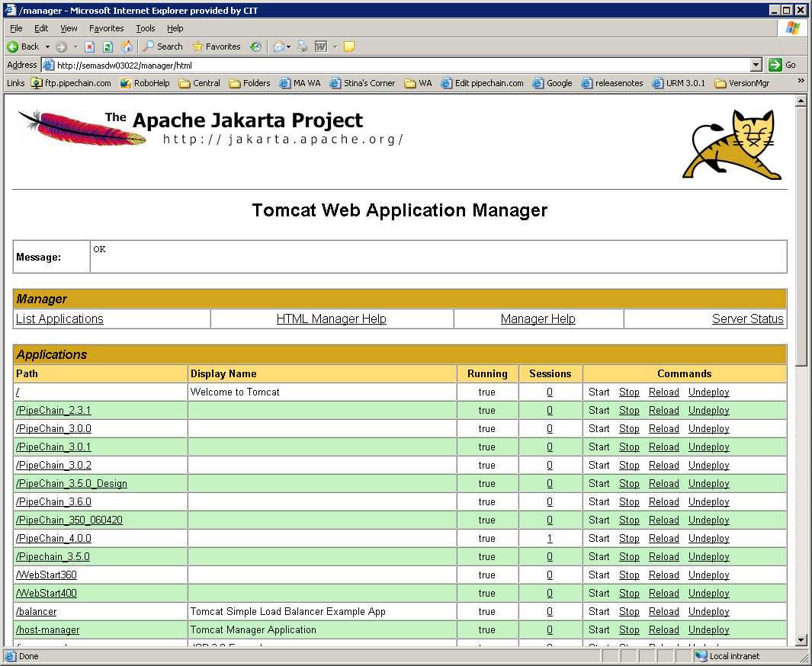This screenshot has height=666, width=812.
Task: Click the address bar URL field
Action: pyautogui.click(x=396, y=65)
